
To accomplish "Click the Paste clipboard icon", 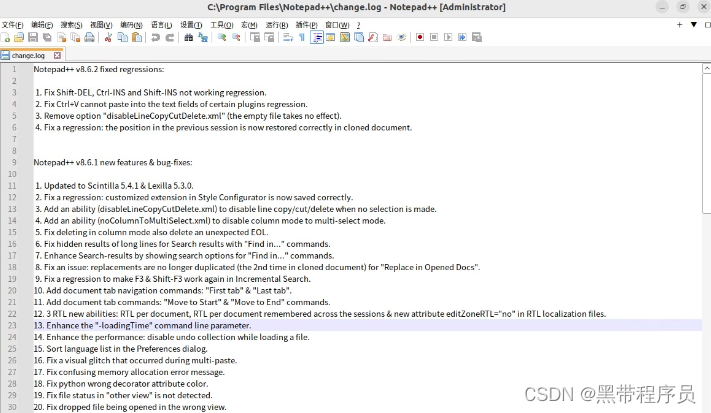I will (x=136, y=38).
